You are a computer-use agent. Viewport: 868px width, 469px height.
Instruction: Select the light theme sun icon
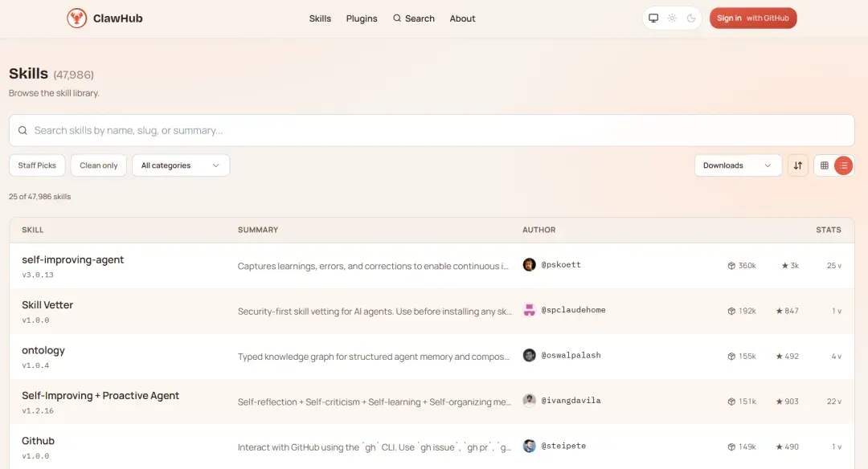coord(672,18)
